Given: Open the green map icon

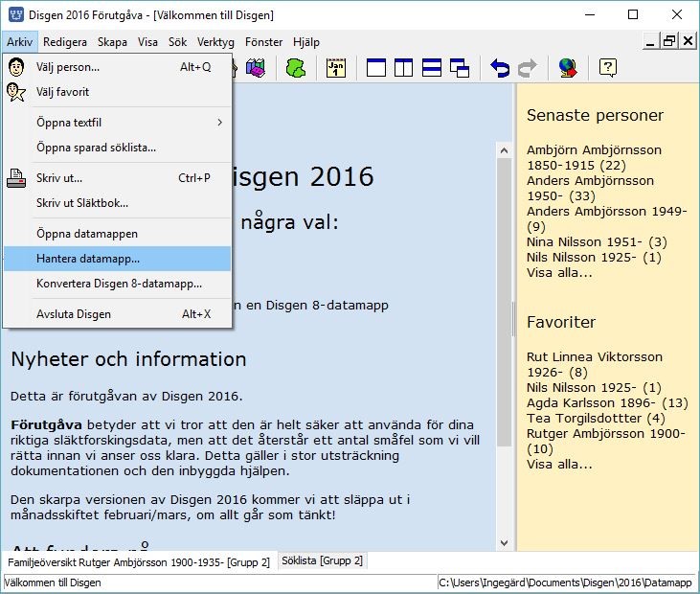Looking at the screenshot, I should 296,68.
